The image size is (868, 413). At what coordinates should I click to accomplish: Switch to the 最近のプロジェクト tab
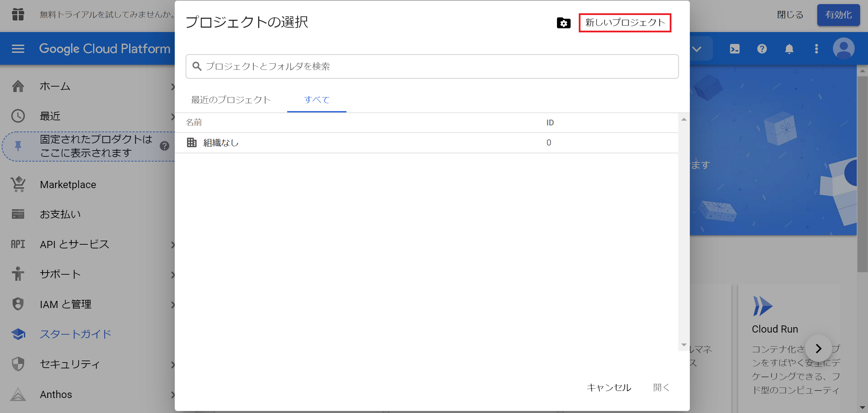(x=231, y=100)
